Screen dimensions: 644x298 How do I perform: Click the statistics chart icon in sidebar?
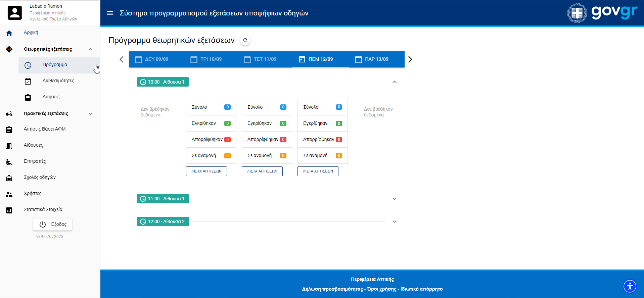click(x=9, y=210)
